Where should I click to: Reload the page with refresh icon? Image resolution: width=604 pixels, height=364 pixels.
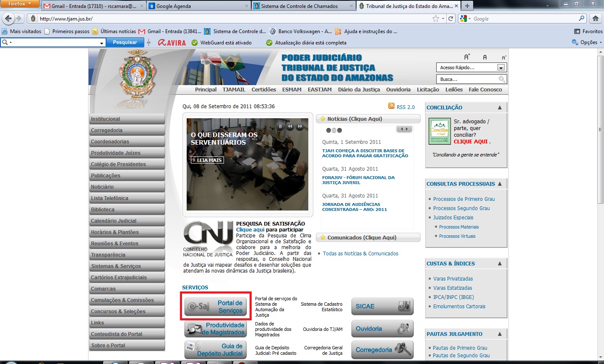(x=451, y=18)
